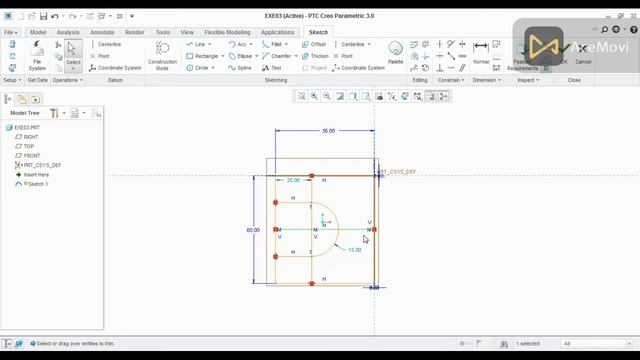Switch to the Analysis tab

click(x=68, y=32)
